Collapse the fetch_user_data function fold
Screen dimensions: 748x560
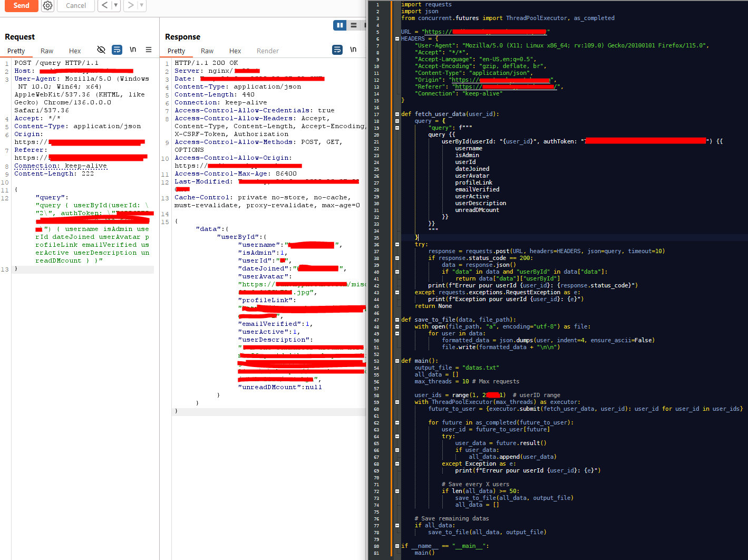[397, 114]
